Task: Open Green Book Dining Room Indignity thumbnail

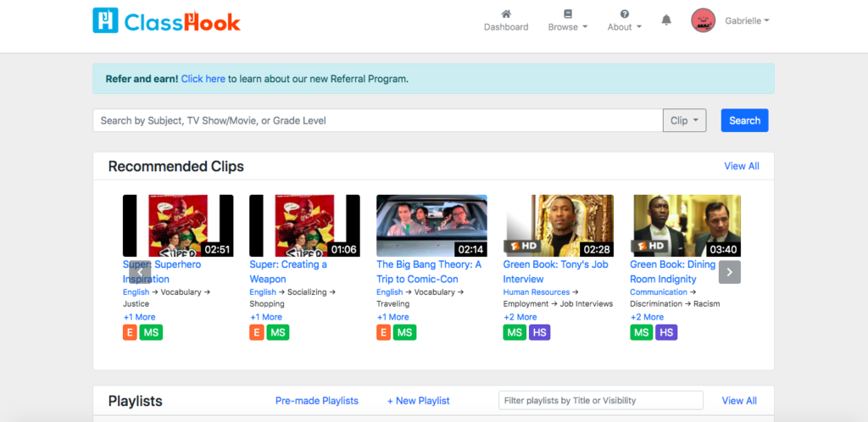Action: 685,225
